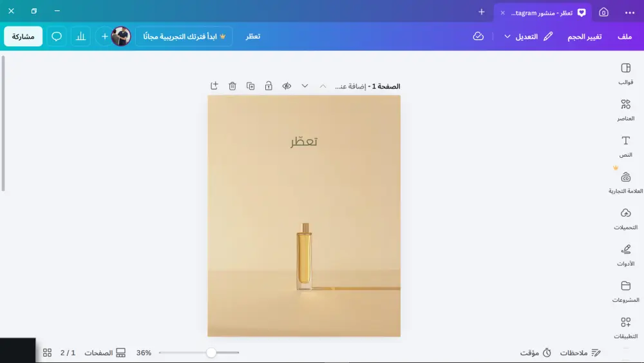Adjust the zoom slider handle
644x363 pixels.
pos(211,352)
